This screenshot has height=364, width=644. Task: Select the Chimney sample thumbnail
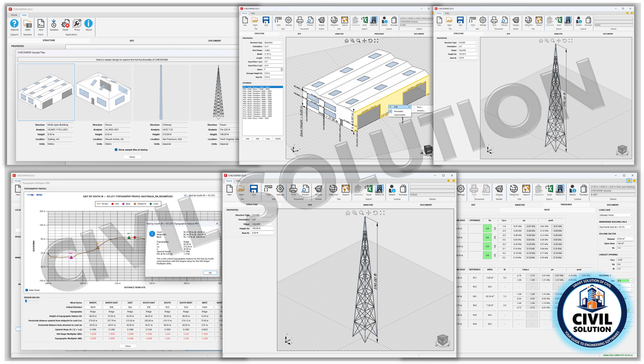[x=161, y=92]
